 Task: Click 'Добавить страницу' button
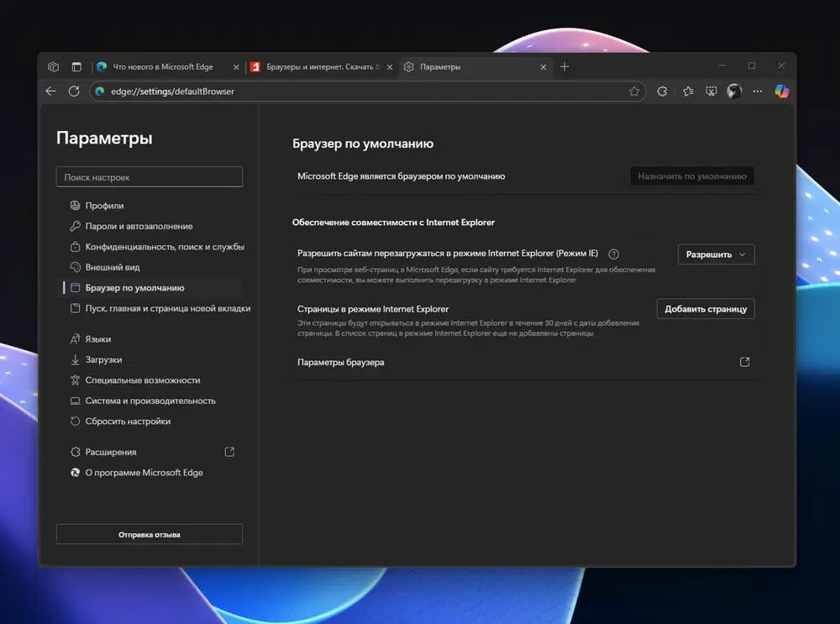point(706,309)
